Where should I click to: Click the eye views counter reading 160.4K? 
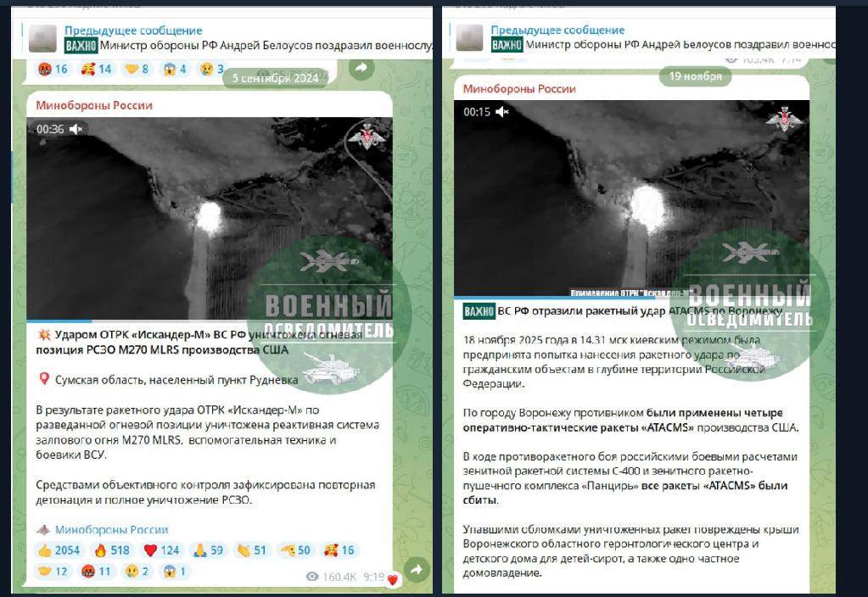point(331,577)
